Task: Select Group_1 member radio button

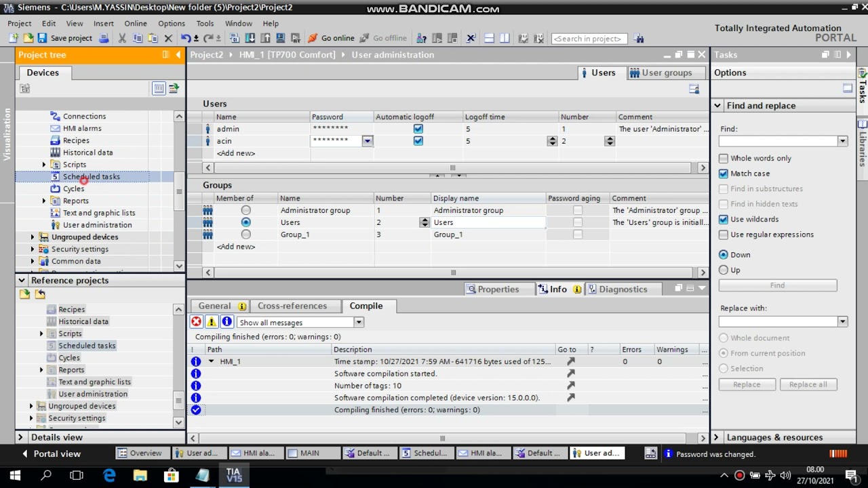Action: coord(245,235)
